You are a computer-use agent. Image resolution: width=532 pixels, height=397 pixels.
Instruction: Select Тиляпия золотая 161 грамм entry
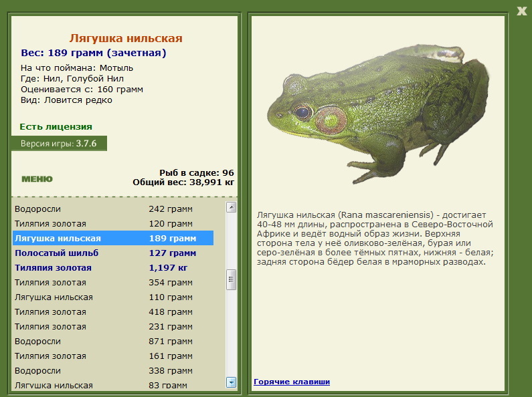[x=113, y=356]
